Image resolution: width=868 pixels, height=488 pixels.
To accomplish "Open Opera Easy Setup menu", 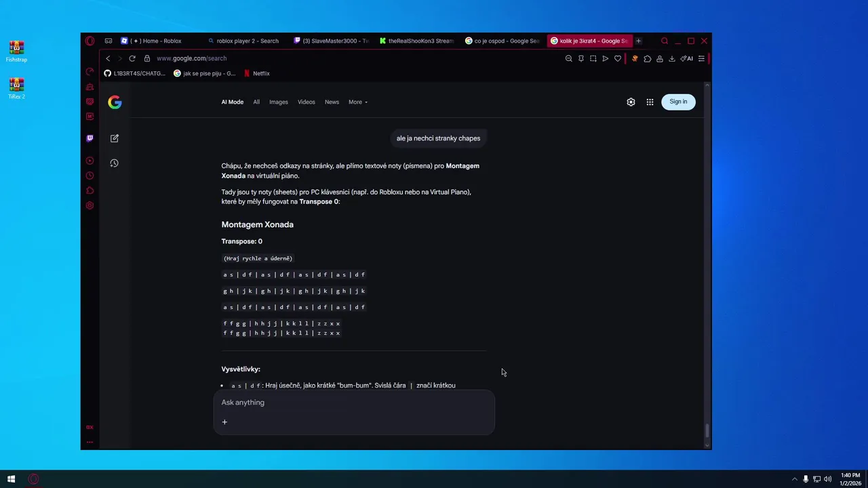I will (x=701, y=58).
